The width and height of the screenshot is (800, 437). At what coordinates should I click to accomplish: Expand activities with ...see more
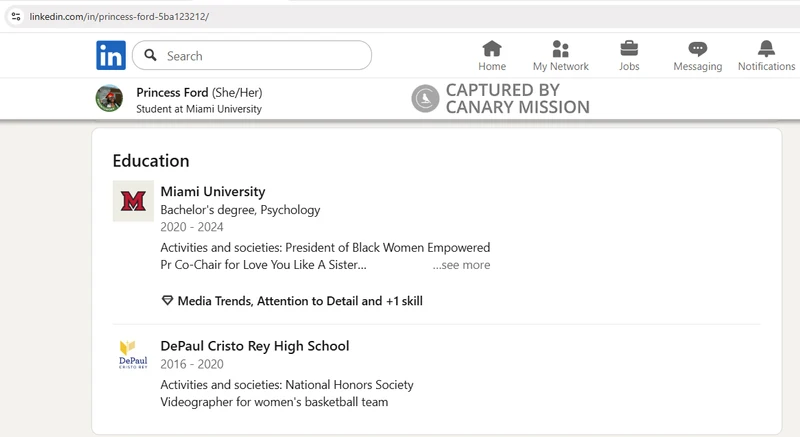coord(461,265)
